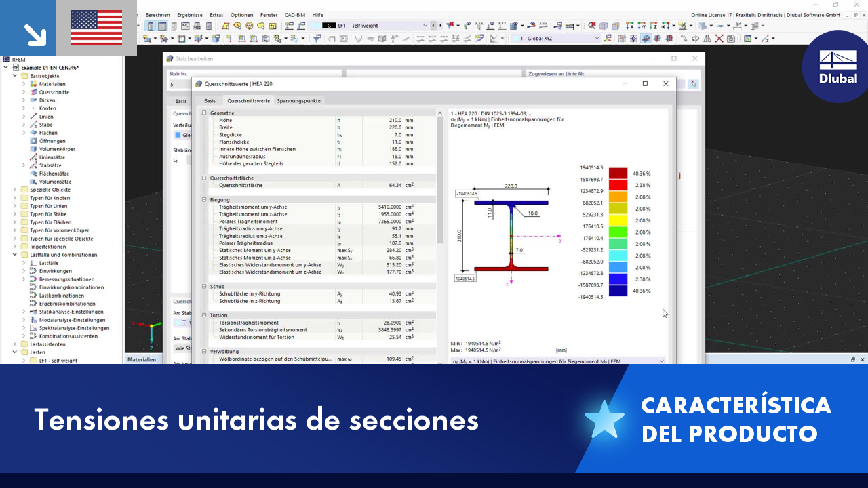This screenshot has width=868, height=488.
Task: Click the camera screenshot icon in toolbar
Action: click(731, 39)
